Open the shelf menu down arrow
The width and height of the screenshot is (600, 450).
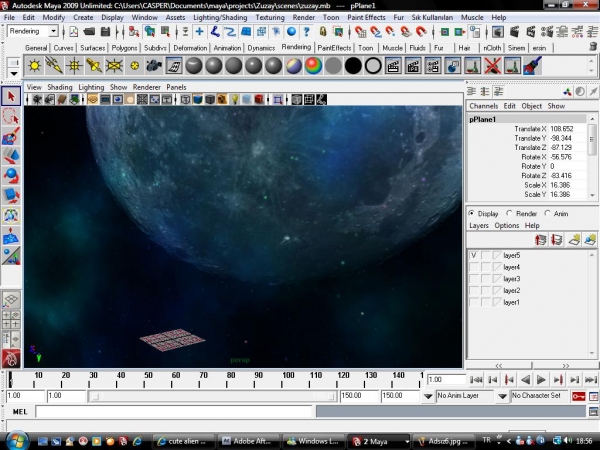click(x=14, y=73)
